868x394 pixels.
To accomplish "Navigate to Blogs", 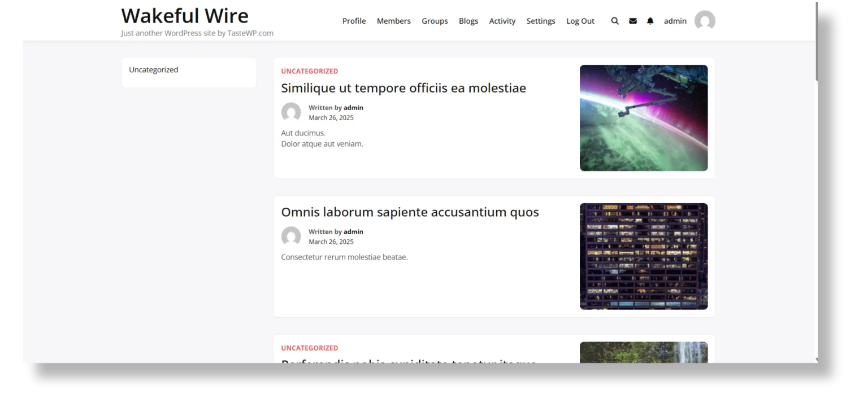I will pos(468,21).
